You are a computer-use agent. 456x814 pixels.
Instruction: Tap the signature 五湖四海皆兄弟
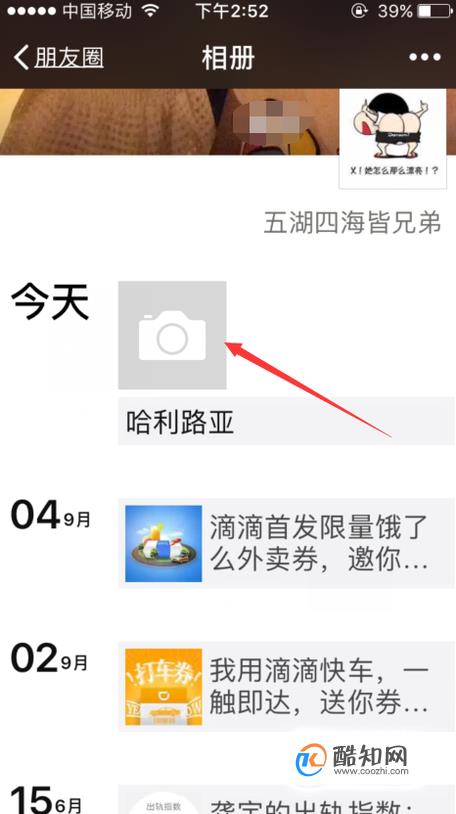[353, 223]
